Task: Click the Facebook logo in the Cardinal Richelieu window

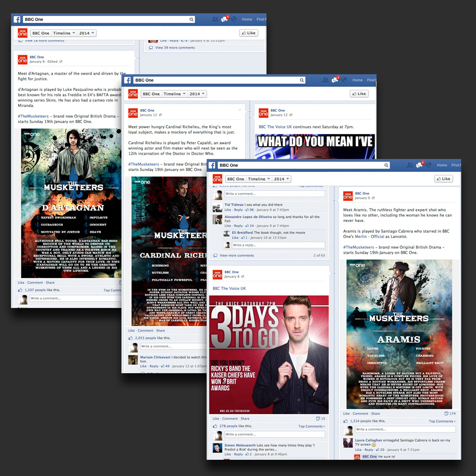Action: pyautogui.click(x=128, y=80)
